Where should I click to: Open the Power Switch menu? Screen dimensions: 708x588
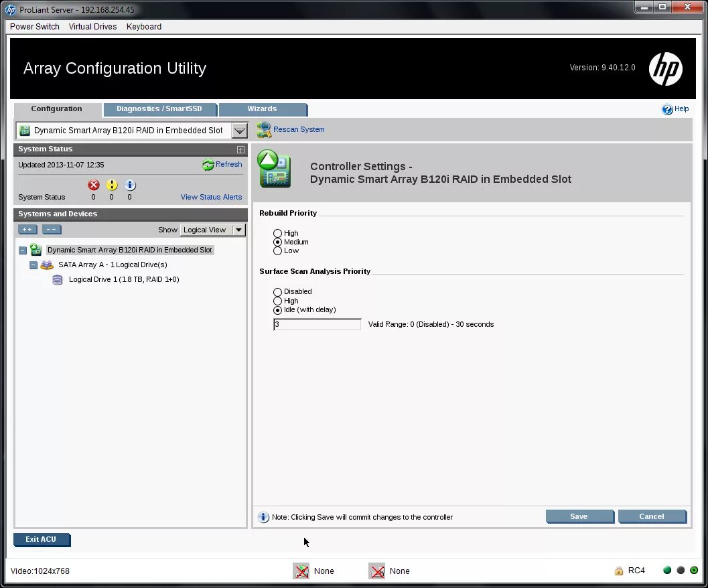[35, 27]
